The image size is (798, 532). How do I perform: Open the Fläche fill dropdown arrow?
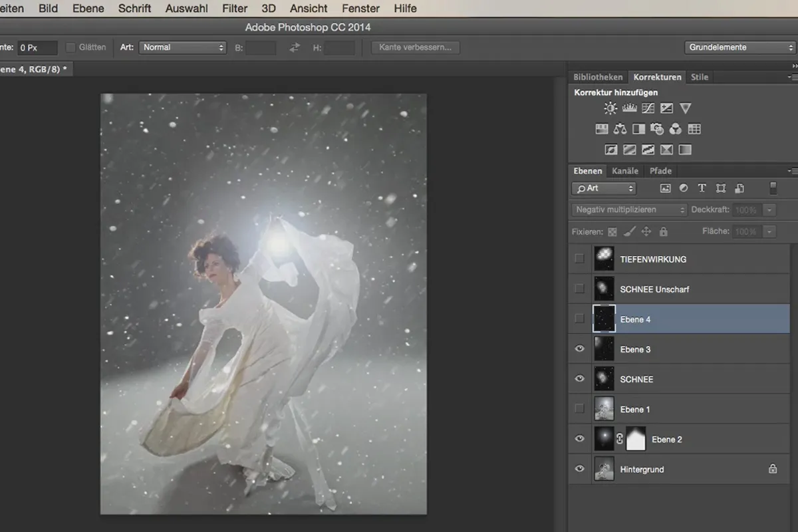[769, 231]
